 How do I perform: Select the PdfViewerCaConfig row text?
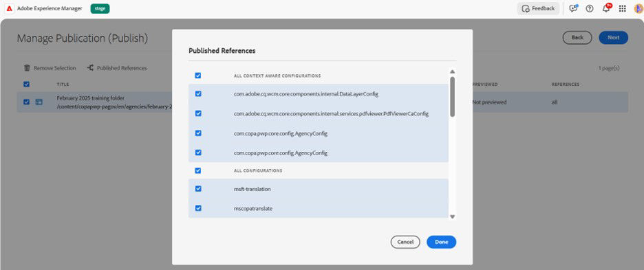tap(331, 113)
